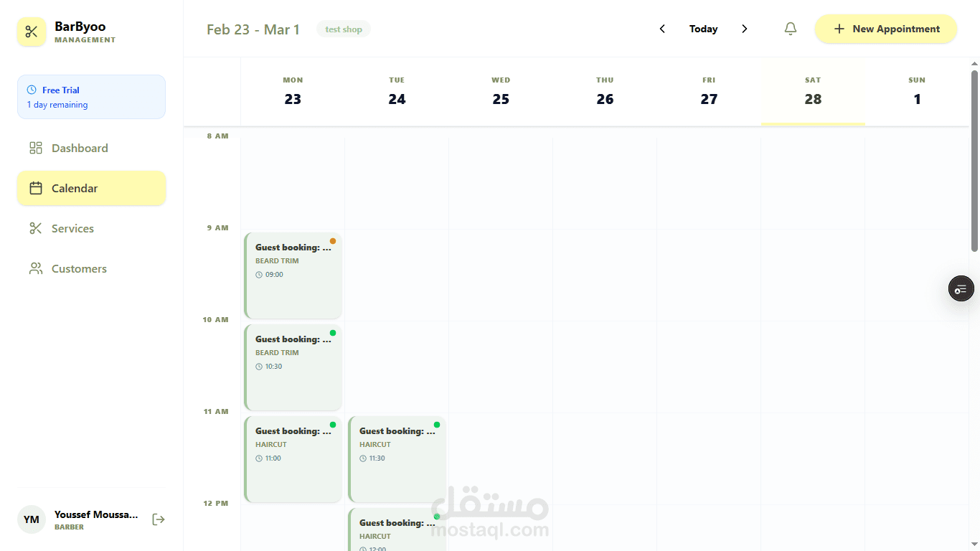Viewport: 980px width, 551px height.
Task: Click the YM avatar circle
Action: (x=32, y=519)
